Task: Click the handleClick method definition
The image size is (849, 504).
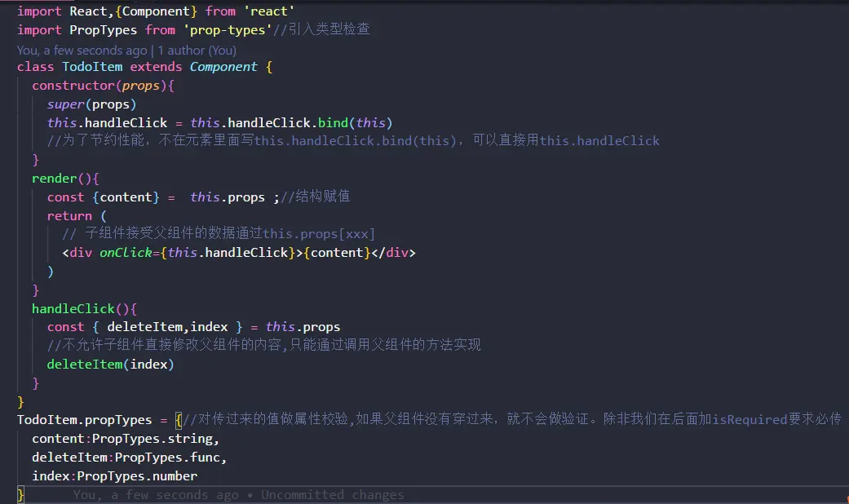Action: (x=73, y=309)
